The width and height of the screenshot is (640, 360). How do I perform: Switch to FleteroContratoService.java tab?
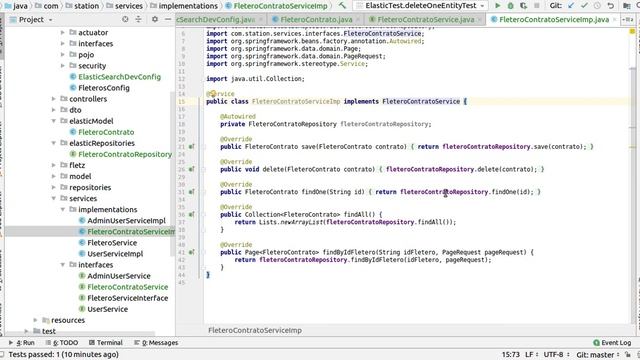tap(425, 20)
